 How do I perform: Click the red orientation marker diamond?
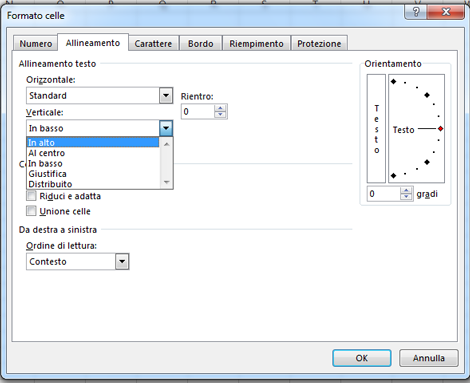440,129
